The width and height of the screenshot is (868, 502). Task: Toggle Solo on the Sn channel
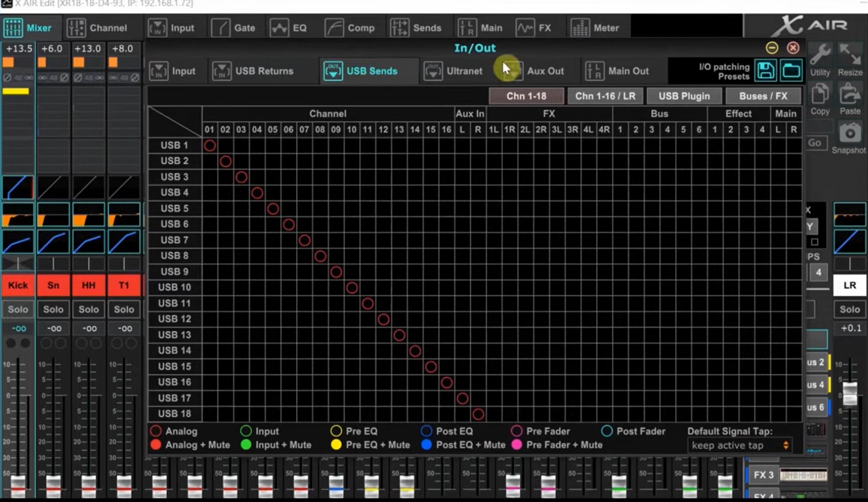tap(53, 310)
